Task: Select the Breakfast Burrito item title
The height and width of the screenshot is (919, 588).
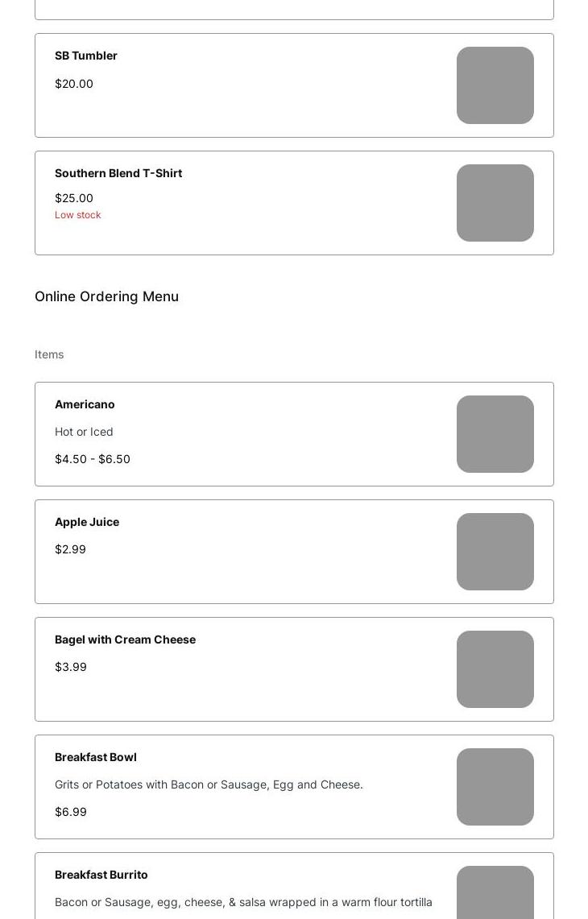Action: (x=101, y=875)
